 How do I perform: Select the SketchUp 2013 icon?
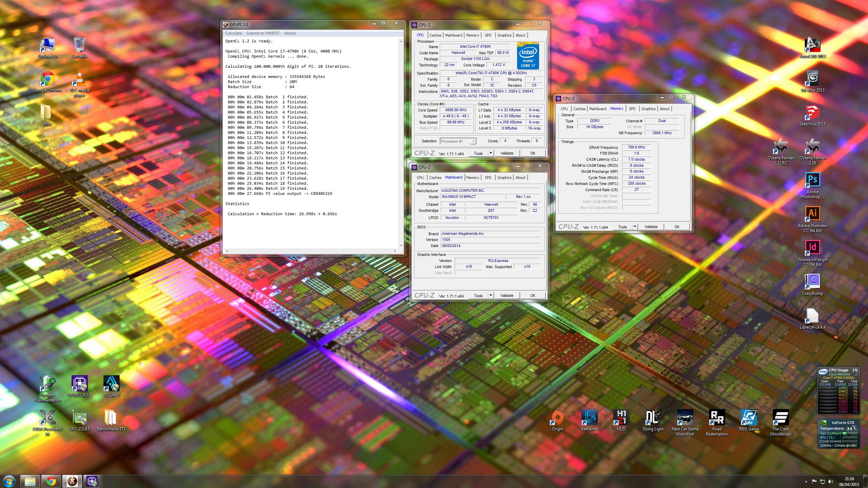812,116
